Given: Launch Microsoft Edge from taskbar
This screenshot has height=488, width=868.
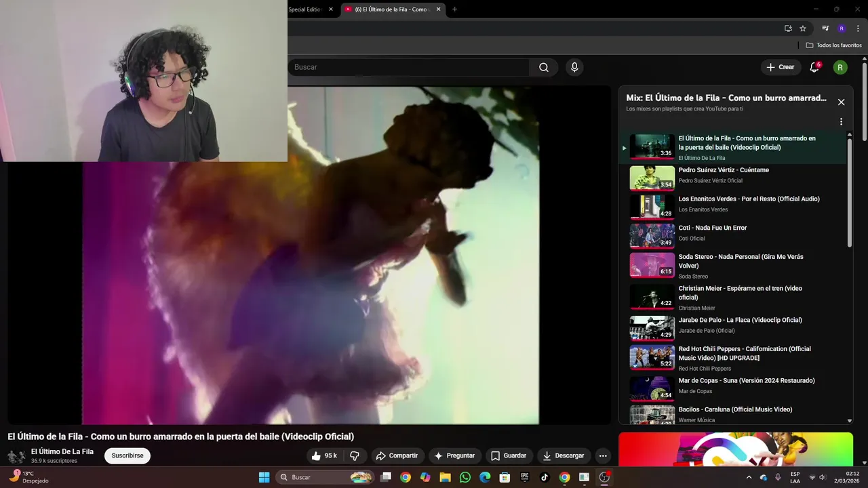Looking at the screenshot, I should click(x=485, y=477).
